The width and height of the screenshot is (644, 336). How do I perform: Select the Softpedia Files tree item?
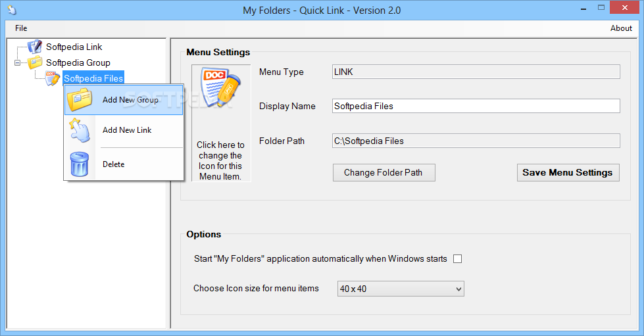[x=93, y=78]
